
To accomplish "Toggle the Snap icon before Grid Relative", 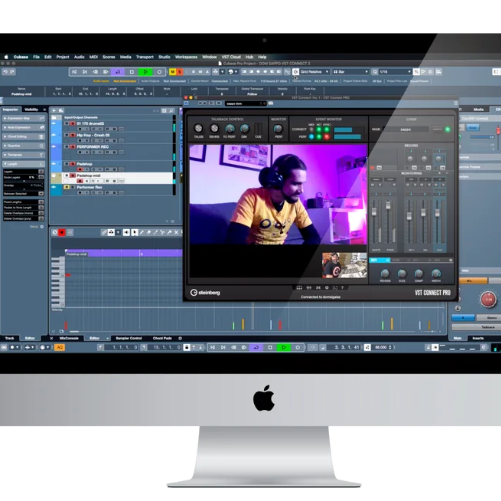I will (296, 72).
